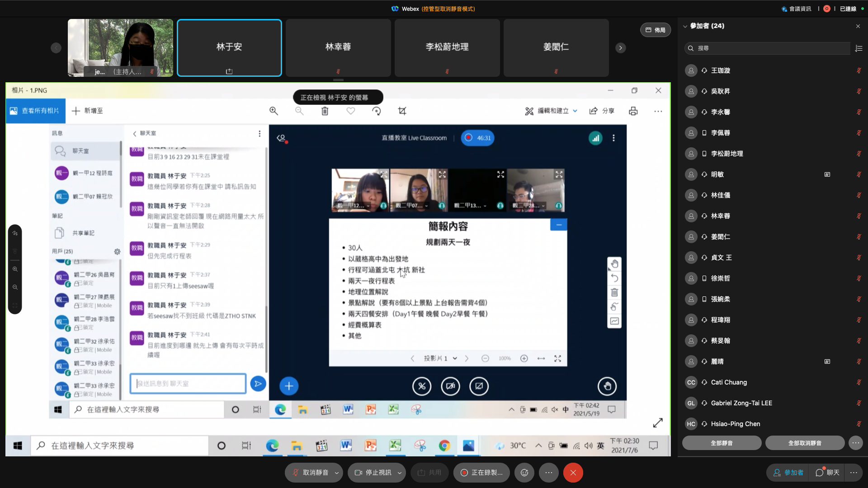Toggle stop video button
Viewport: 868px width, 488px height.
pos(373,473)
